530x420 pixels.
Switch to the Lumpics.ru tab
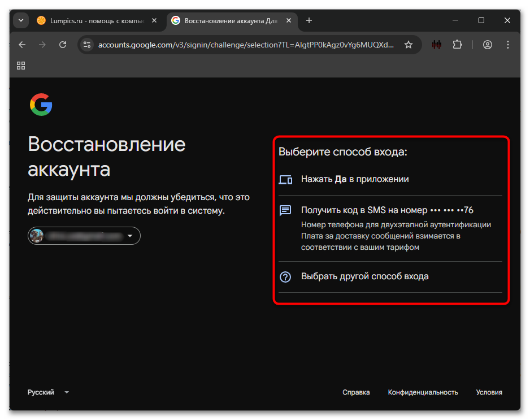[x=97, y=21]
